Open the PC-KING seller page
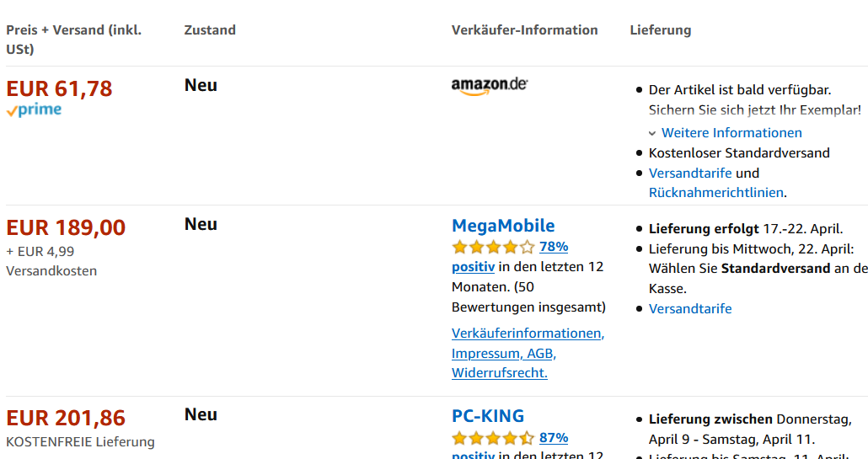The height and width of the screenshot is (459, 868). (488, 416)
